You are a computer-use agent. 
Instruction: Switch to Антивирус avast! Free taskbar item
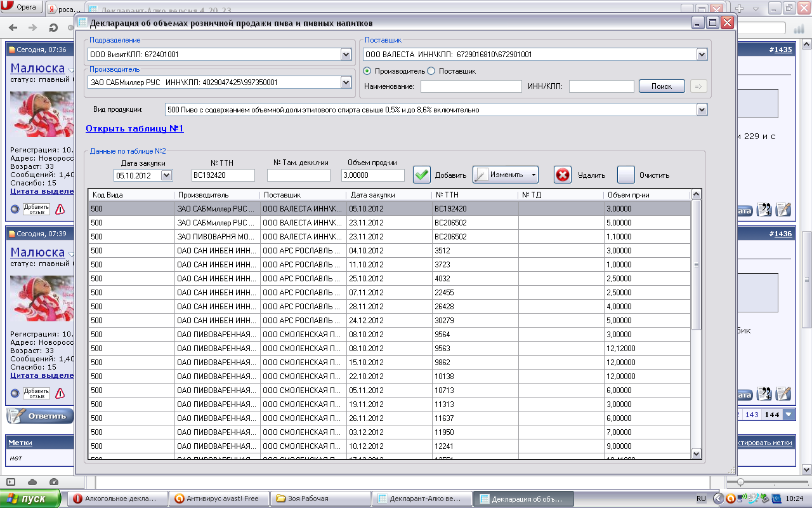(x=219, y=498)
